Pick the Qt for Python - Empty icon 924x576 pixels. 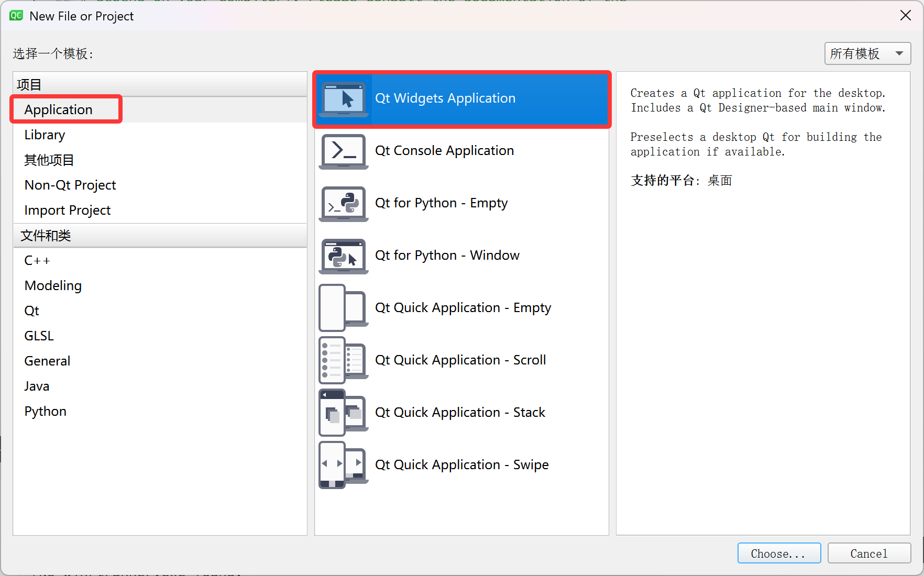click(x=344, y=204)
